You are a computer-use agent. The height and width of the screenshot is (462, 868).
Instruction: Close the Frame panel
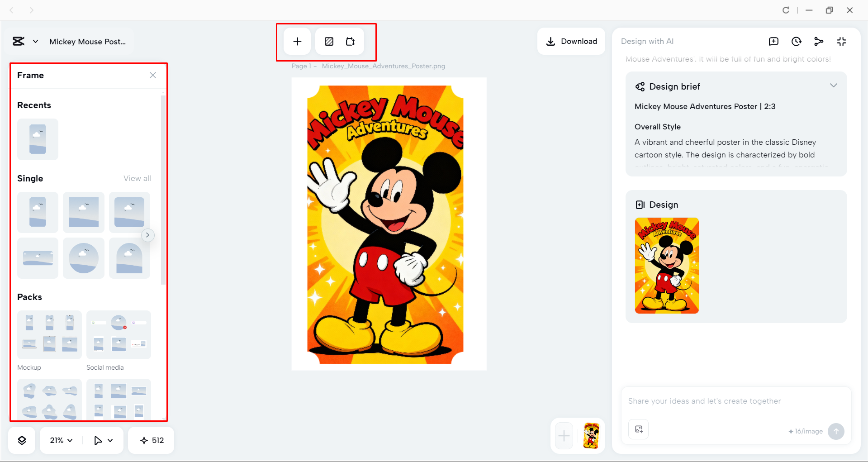pyautogui.click(x=153, y=75)
